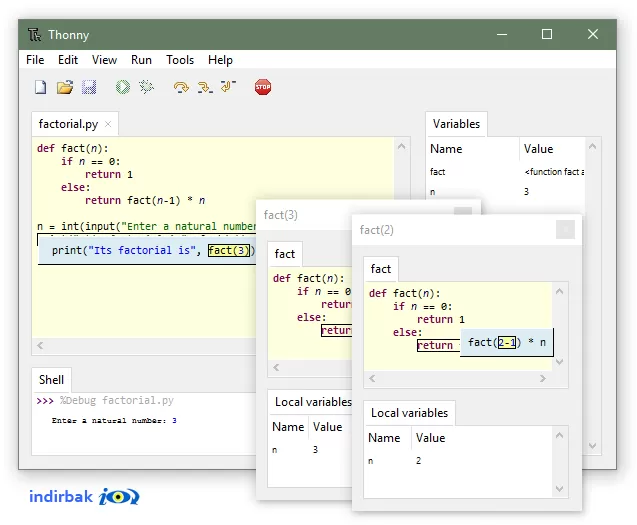Click highlighted 2-1 expression in fact(2)
Image resolution: width=637 pixels, height=525 pixels.
(507, 343)
